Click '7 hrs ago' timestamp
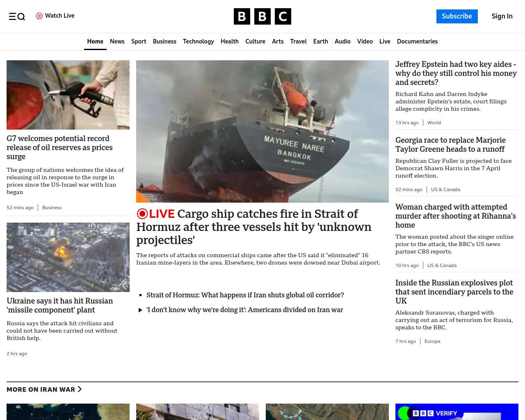Viewport: 525px width, 420px height. 406,341
